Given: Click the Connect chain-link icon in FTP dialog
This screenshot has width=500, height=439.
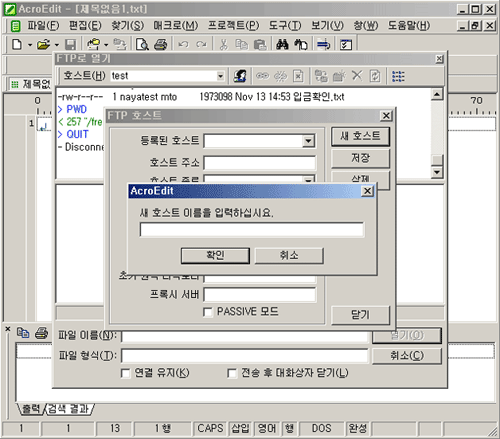Looking at the screenshot, I should 262,76.
